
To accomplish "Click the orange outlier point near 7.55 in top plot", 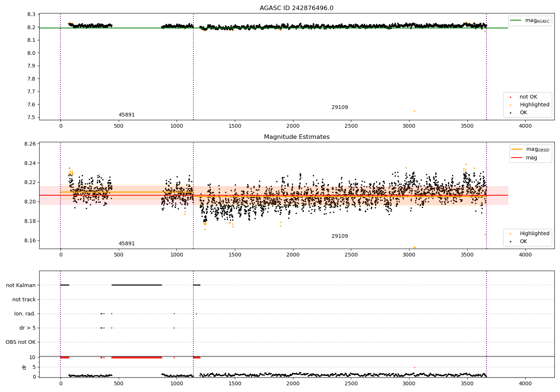I will click(414, 111).
